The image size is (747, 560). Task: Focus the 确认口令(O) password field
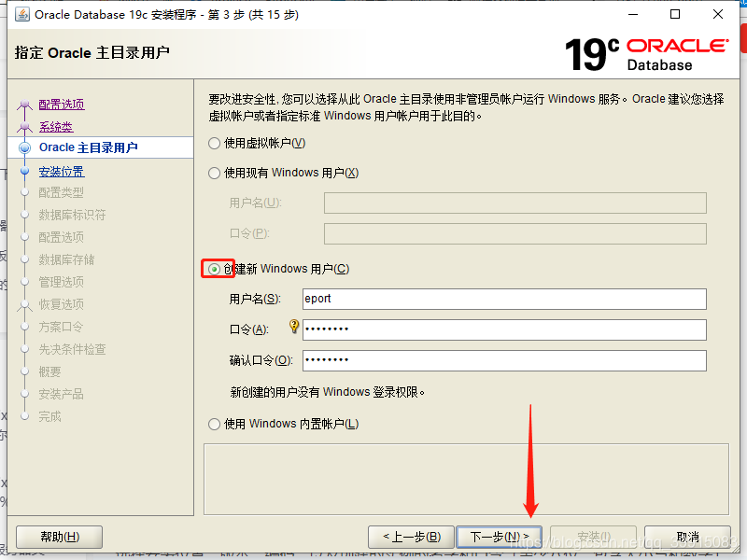[504, 360]
